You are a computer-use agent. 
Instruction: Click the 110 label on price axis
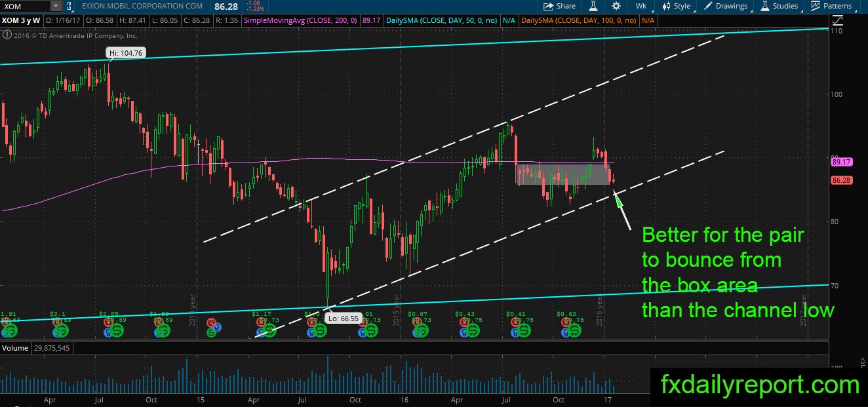(x=836, y=31)
